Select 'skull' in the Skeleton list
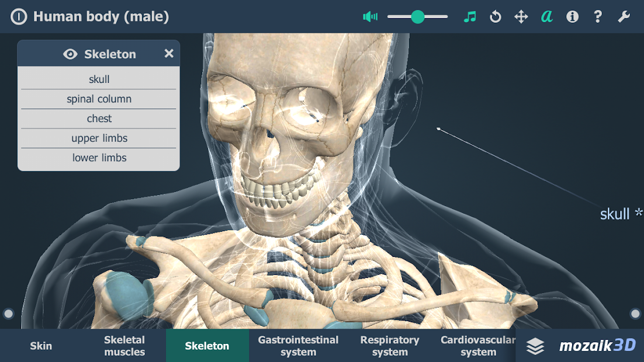Image resolution: width=644 pixels, height=362 pixels. coord(98,79)
